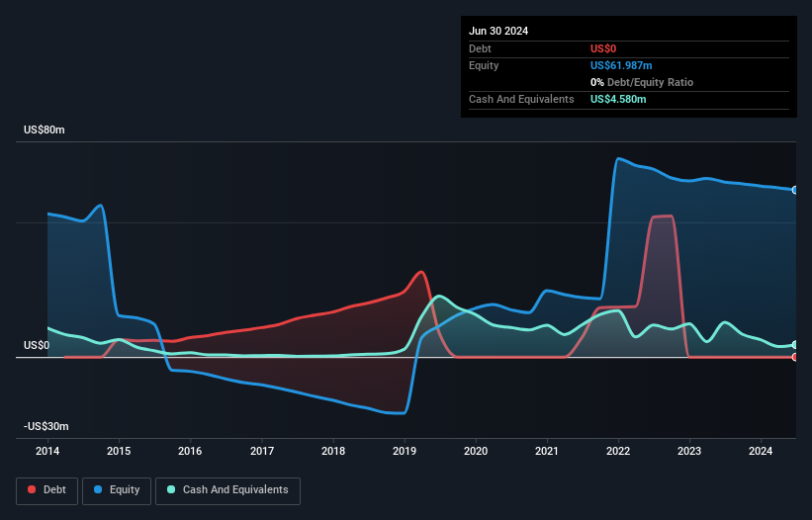812x520 pixels.
Task: Click the Equity row label in tooltip
Action: point(484,65)
